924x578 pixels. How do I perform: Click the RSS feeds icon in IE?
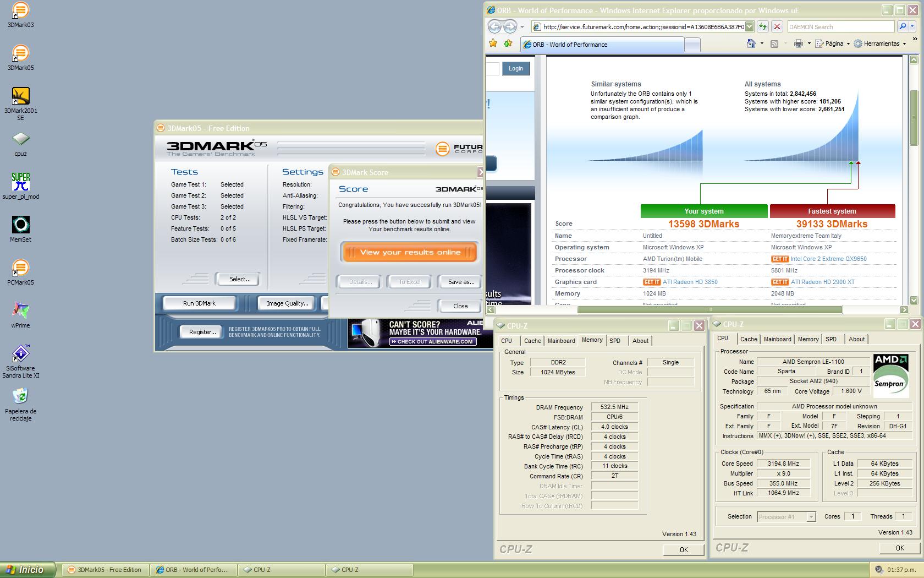pos(774,43)
